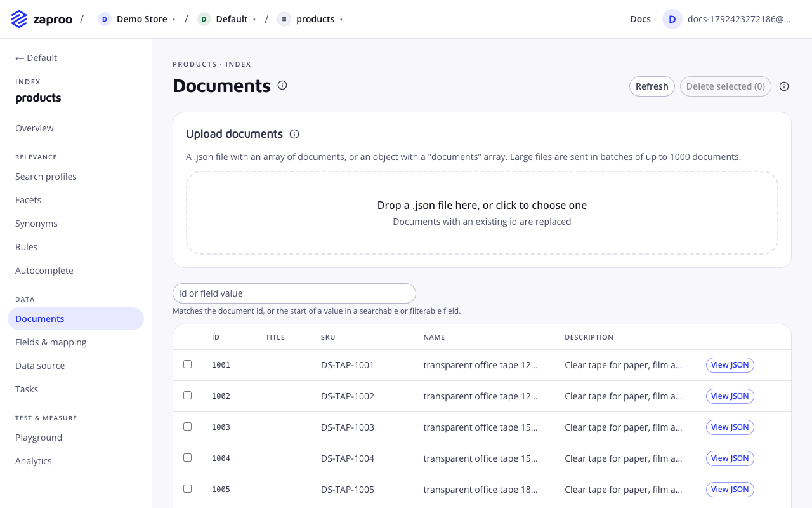Click the Default environment D badge

tap(204, 19)
